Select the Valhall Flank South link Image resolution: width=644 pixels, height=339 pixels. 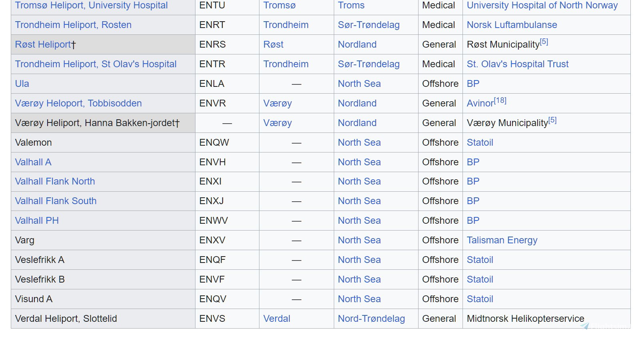(x=56, y=201)
